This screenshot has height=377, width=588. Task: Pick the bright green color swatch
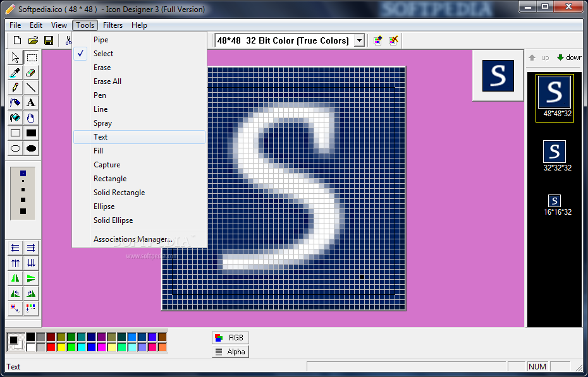click(x=71, y=347)
